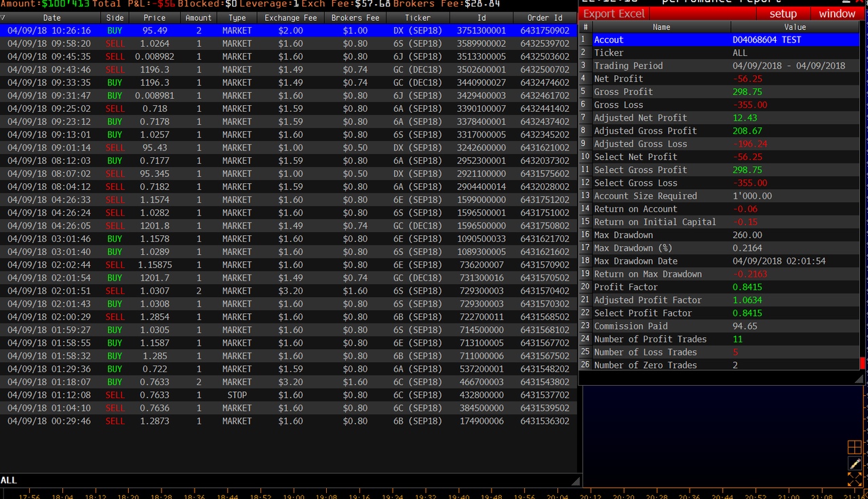Click the ALL filter input field
The width and height of the screenshot is (868, 499).
tap(285, 480)
